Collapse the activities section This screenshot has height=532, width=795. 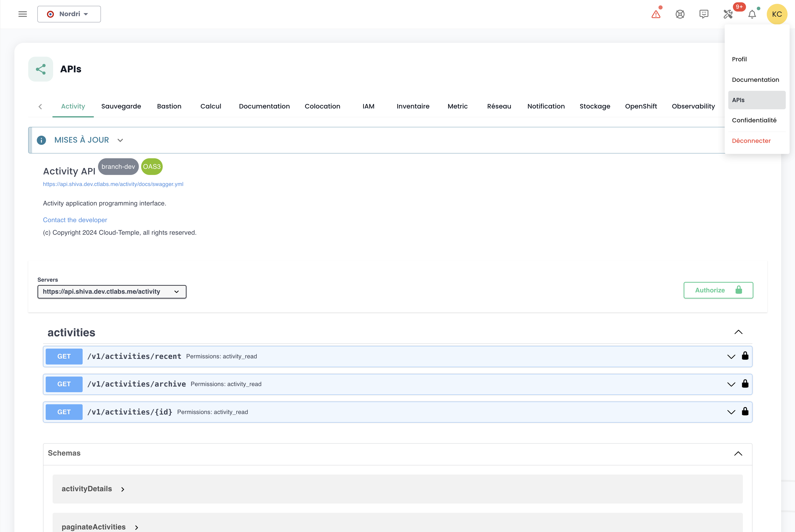pyautogui.click(x=738, y=332)
